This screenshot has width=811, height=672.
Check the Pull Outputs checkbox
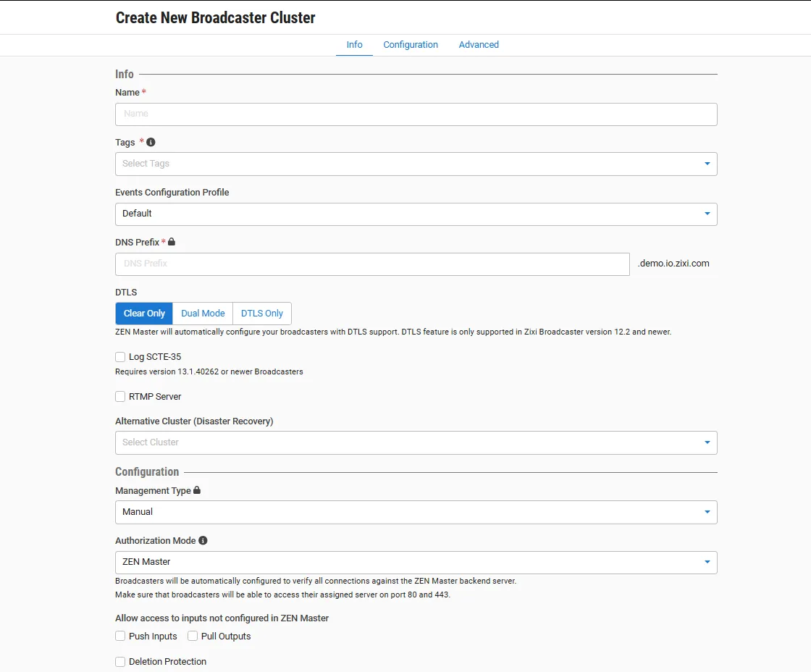coord(193,636)
